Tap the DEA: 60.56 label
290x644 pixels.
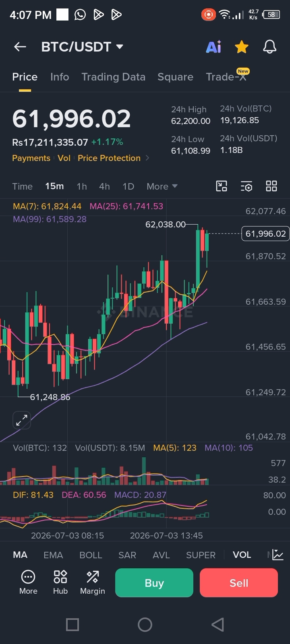click(84, 495)
